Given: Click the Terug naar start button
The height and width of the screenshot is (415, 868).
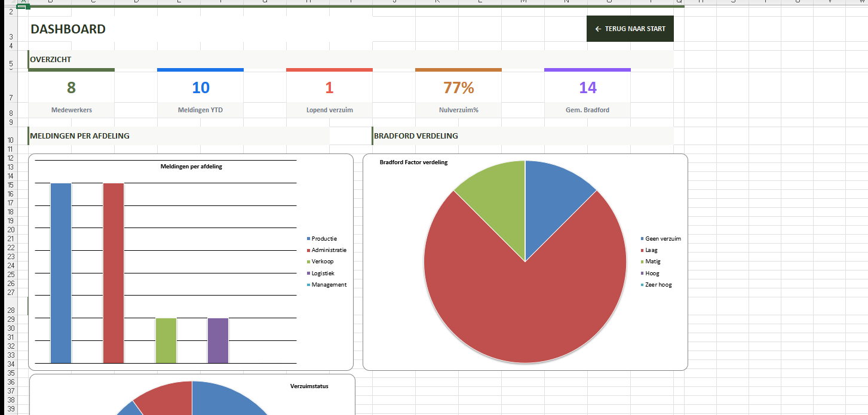Looking at the screenshot, I should pyautogui.click(x=630, y=29).
